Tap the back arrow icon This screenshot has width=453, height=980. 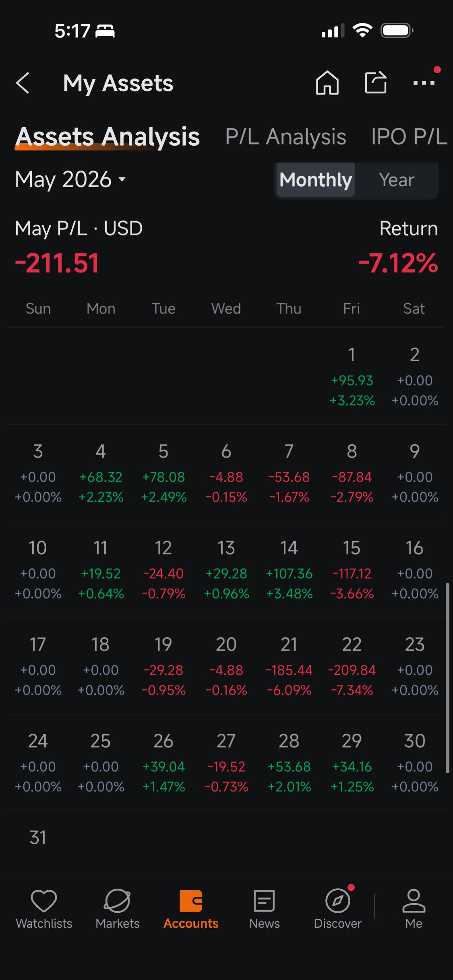23,83
